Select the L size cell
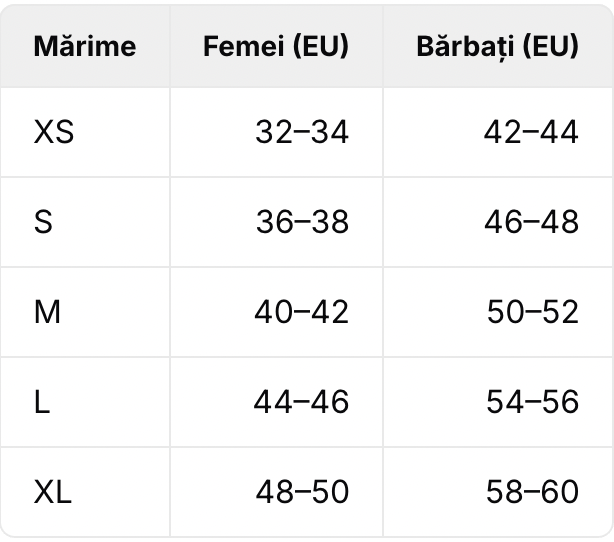 click(85, 402)
